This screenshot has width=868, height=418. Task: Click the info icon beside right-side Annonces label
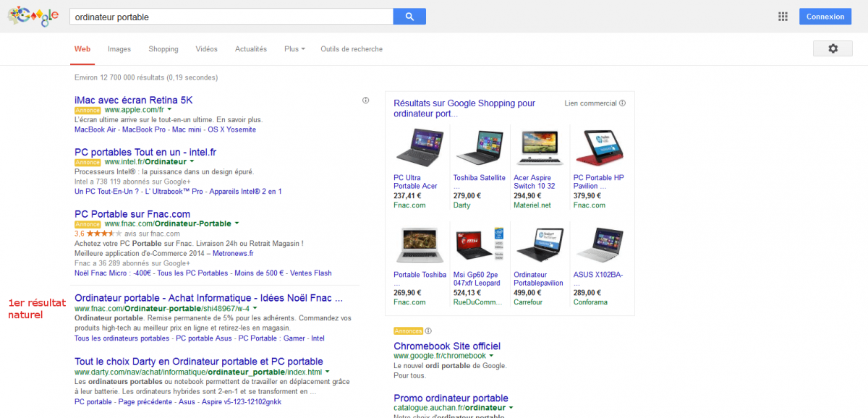click(x=428, y=331)
